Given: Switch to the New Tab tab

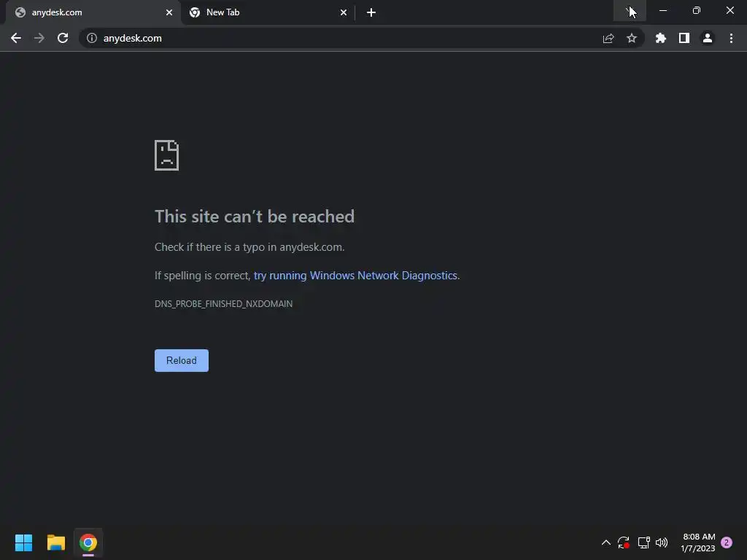Looking at the screenshot, I should (268, 12).
